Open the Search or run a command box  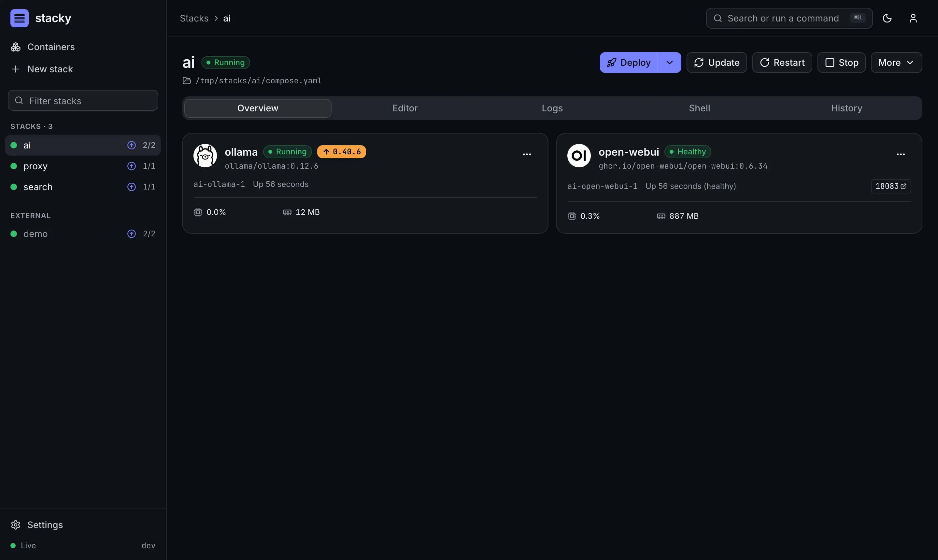pyautogui.click(x=789, y=18)
